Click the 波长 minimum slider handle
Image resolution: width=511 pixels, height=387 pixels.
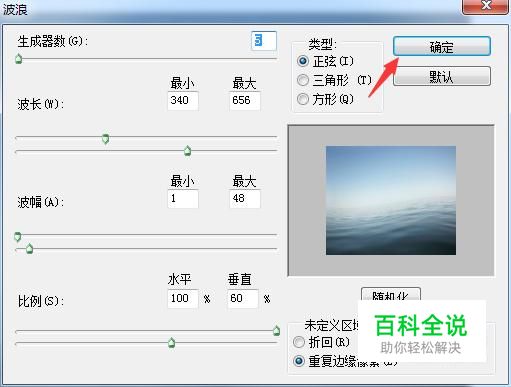click(105, 138)
